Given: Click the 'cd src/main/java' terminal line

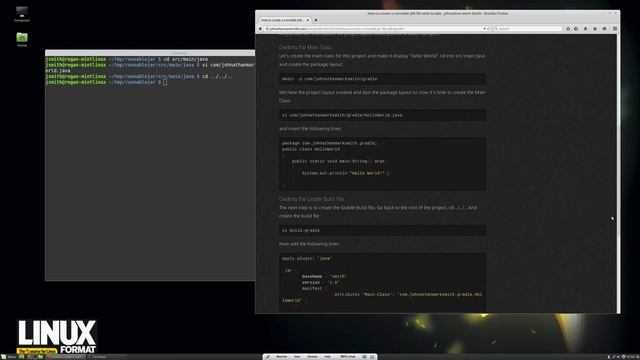Looking at the screenshot, I should tap(127, 59).
